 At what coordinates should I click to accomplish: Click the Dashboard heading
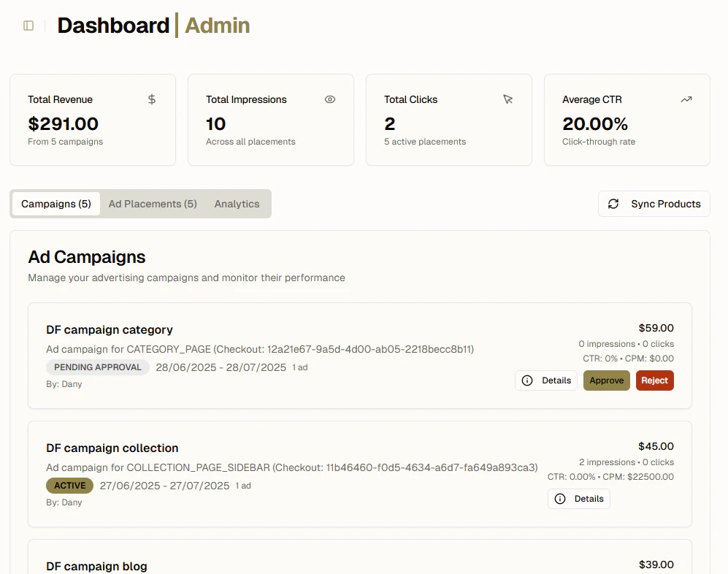(113, 26)
